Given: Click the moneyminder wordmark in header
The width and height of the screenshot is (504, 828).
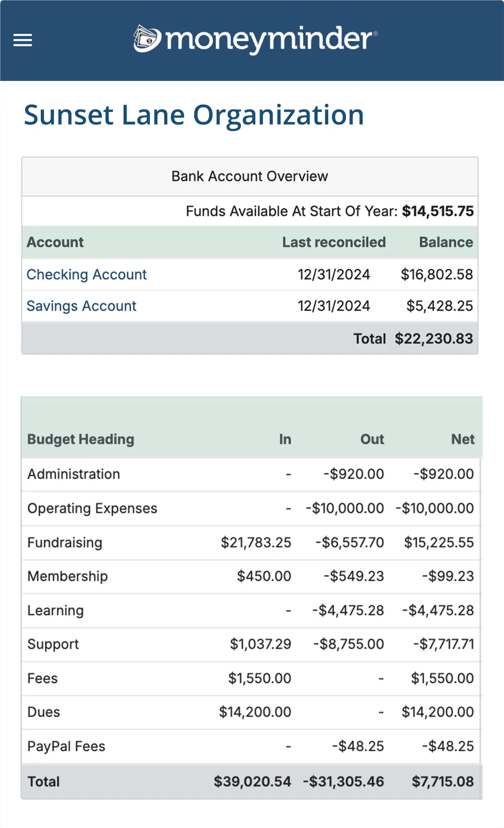Looking at the screenshot, I should pos(270,40).
